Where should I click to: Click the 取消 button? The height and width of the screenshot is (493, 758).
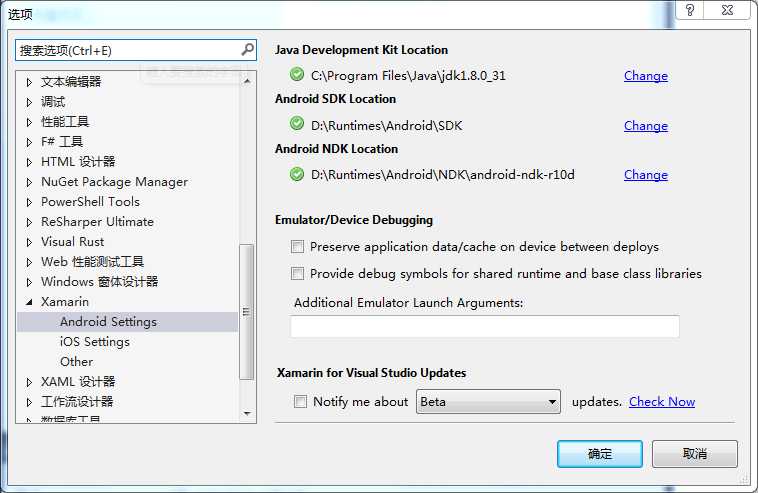click(695, 454)
